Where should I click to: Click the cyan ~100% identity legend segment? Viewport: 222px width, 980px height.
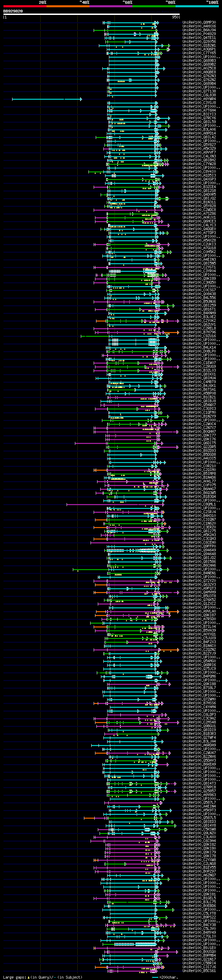pos(197,6)
